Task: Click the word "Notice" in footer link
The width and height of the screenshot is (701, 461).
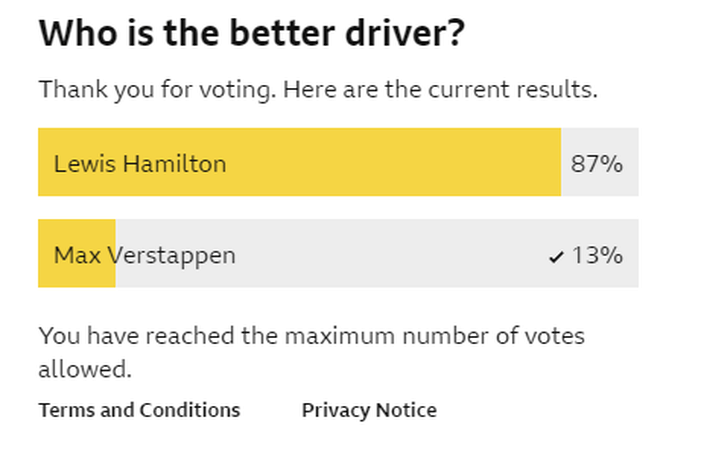Action: coord(406,410)
